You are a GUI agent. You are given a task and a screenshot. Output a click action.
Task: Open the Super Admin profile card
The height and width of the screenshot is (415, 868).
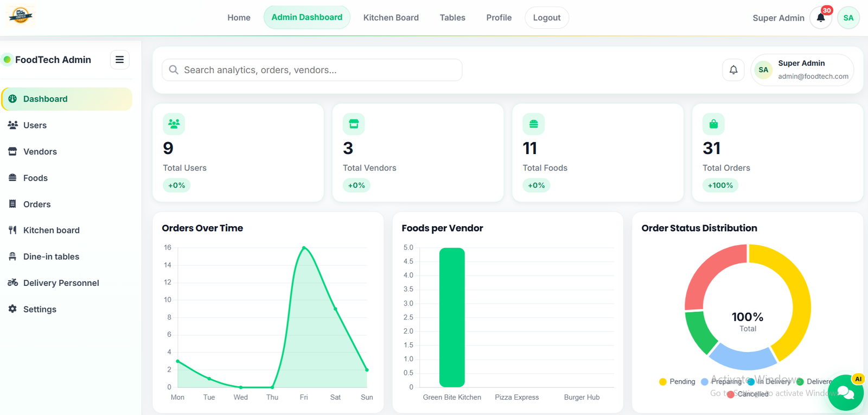click(802, 70)
